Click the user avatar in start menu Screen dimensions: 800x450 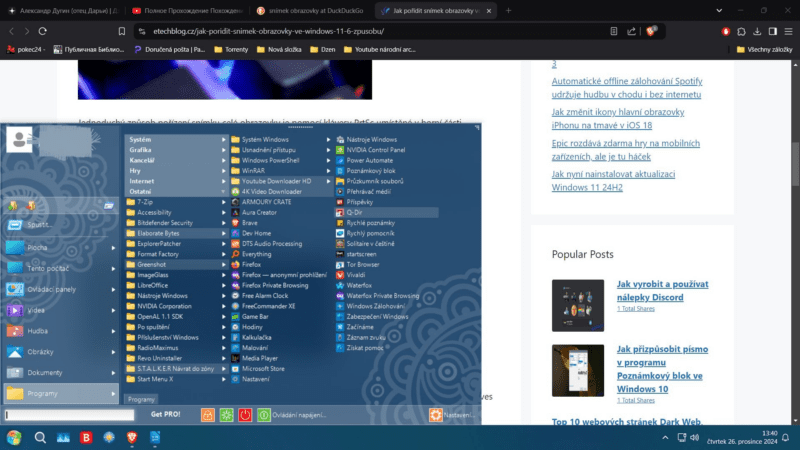[x=19, y=139]
